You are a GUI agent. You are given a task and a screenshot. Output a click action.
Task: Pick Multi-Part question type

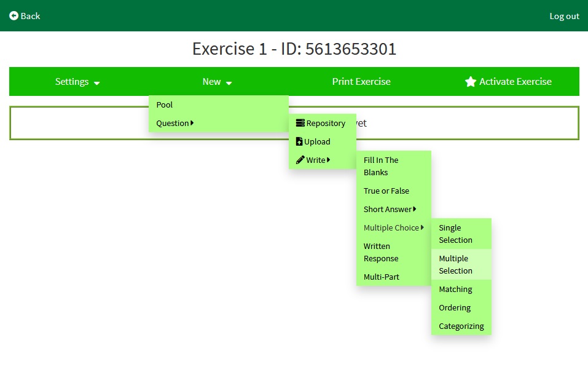pyautogui.click(x=382, y=277)
